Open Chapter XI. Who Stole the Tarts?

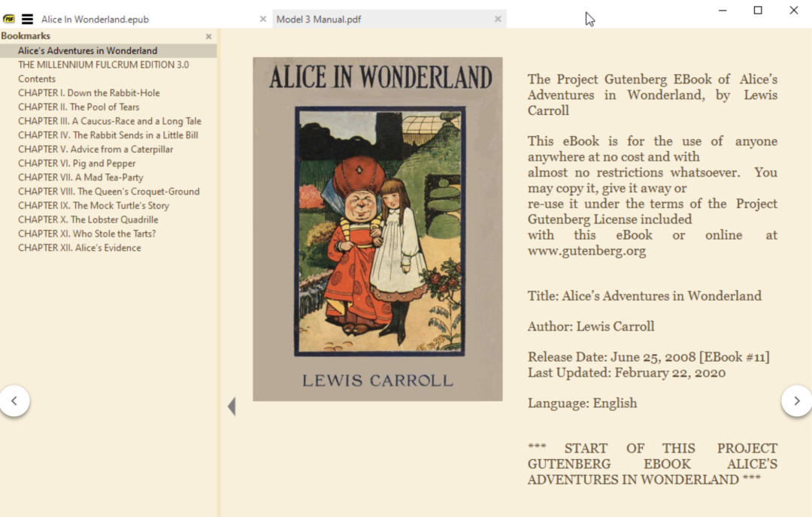click(87, 234)
